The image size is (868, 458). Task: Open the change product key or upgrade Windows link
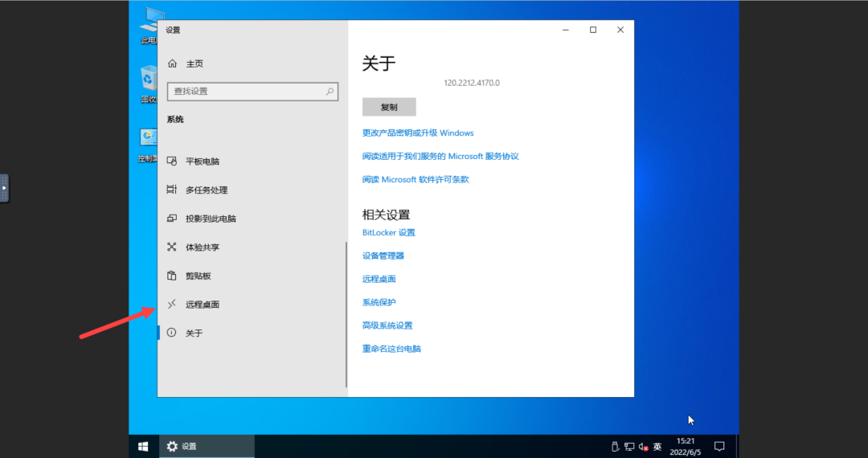tap(418, 133)
